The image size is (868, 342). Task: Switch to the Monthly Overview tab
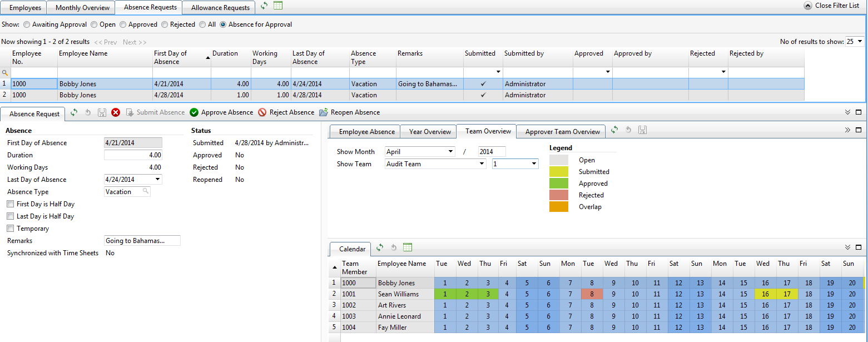[x=82, y=8]
